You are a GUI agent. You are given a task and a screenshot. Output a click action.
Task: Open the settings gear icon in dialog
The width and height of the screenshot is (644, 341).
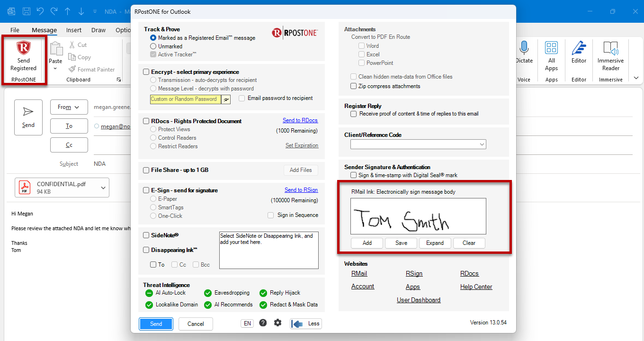pyautogui.click(x=277, y=323)
